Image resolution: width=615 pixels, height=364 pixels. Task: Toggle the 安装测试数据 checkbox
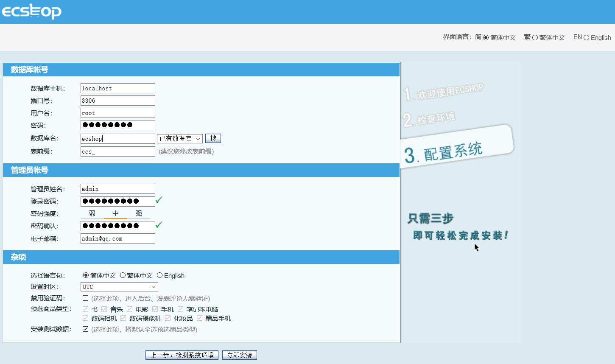point(86,329)
